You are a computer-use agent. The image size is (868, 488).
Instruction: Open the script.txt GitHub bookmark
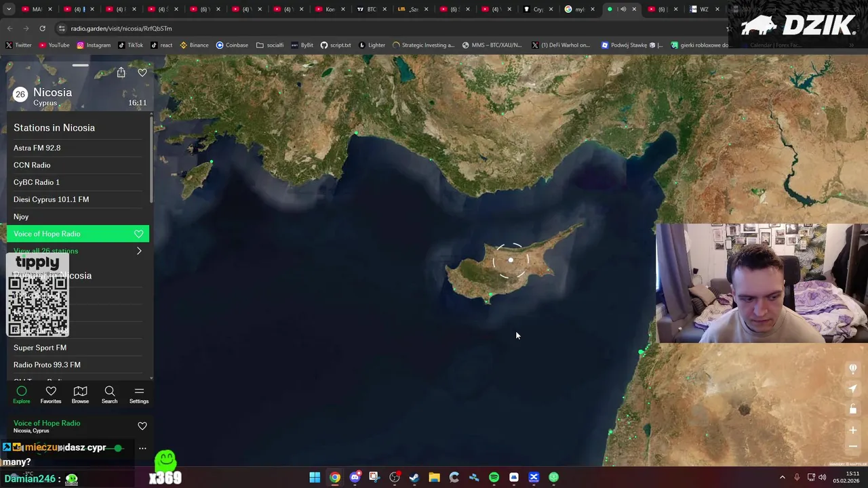[x=336, y=45]
